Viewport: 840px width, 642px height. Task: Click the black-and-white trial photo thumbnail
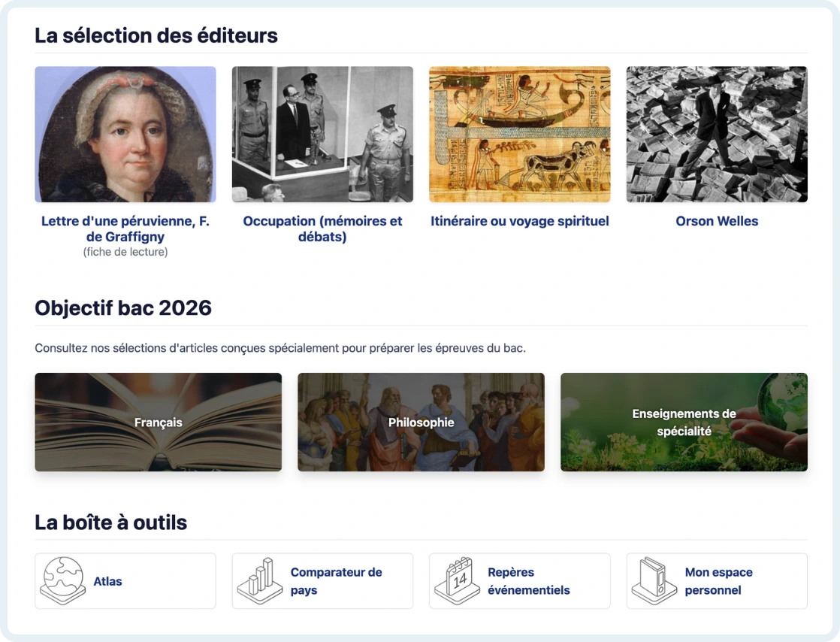point(322,135)
